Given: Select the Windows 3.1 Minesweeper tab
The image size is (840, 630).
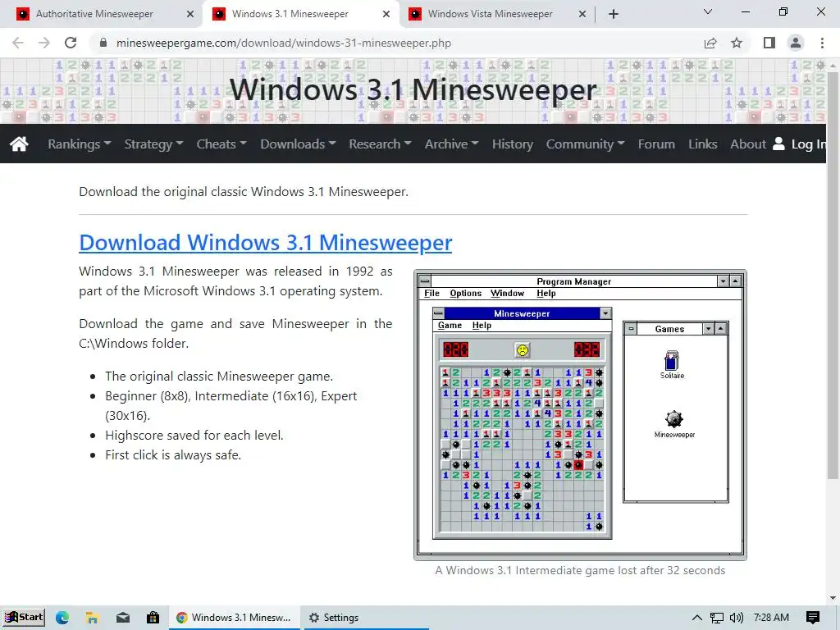Looking at the screenshot, I should tap(300, 14).
